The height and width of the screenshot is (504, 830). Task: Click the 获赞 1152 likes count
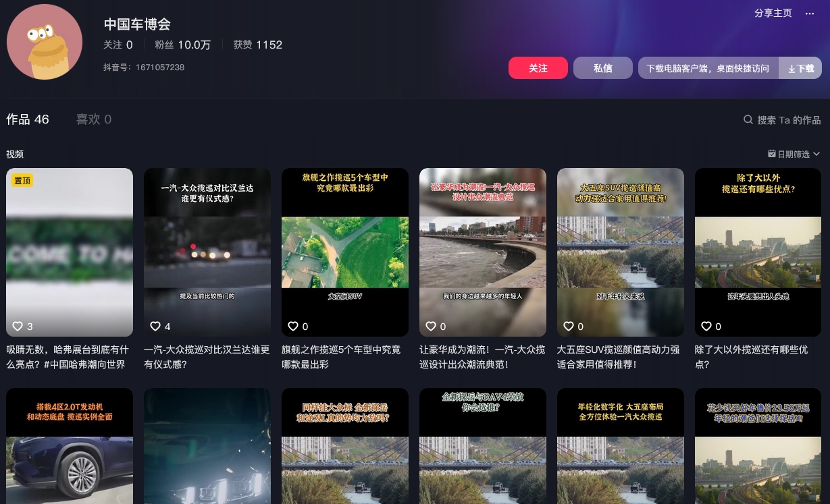[x=258, y=45]
